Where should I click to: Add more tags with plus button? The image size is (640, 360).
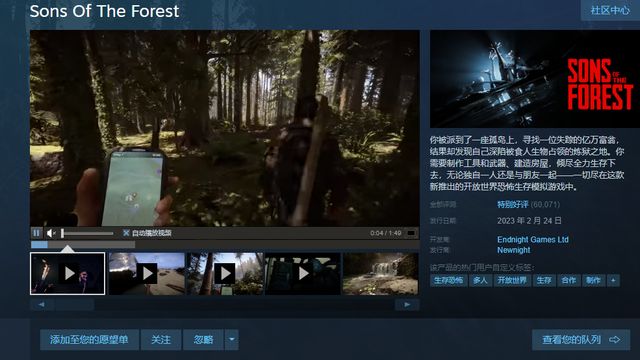pyautogui.click(x=613, y=280)
